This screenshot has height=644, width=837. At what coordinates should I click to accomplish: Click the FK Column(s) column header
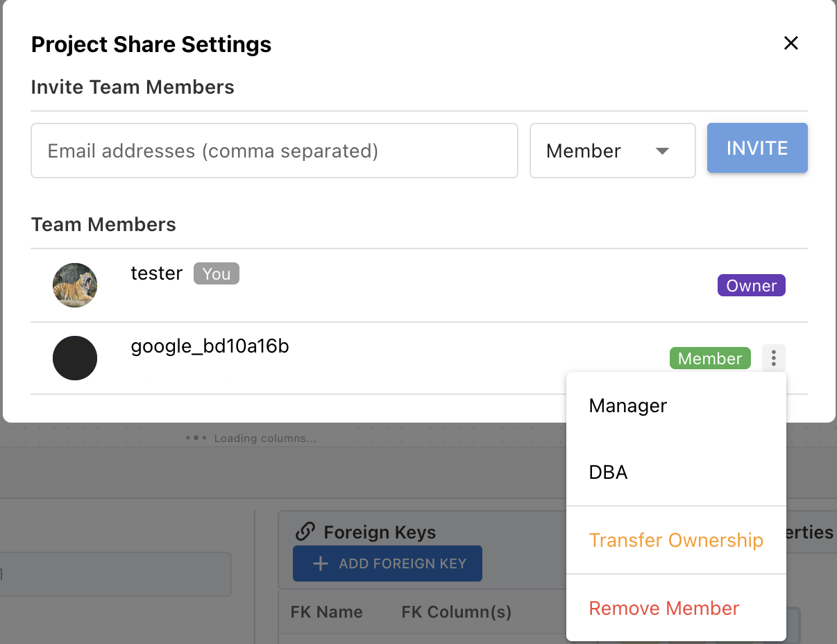(x=457, y=612)
